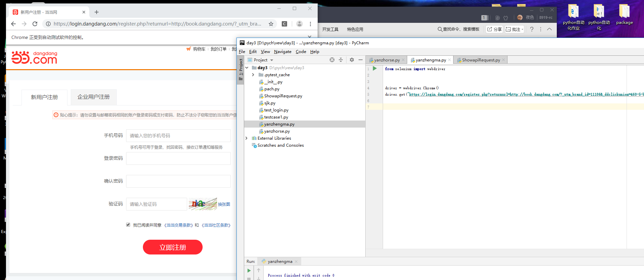The image size is (644, 280).
Task: Open the Chrome profile avatar icon
Action: click(300, 24)
